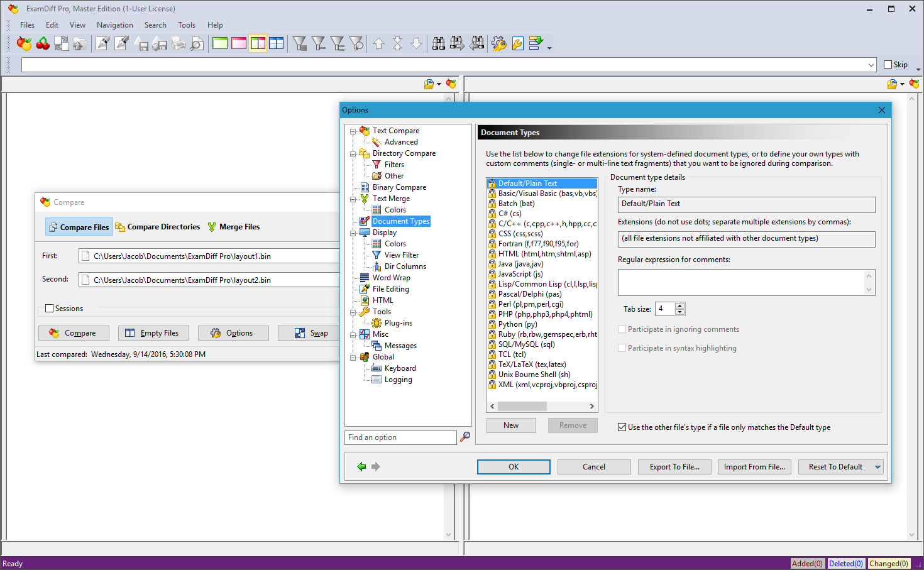The image size is (924, 570).
Task: Click the print preview magnifier toolbar icon
Action: pyautogui.click(x=197, y=43)
